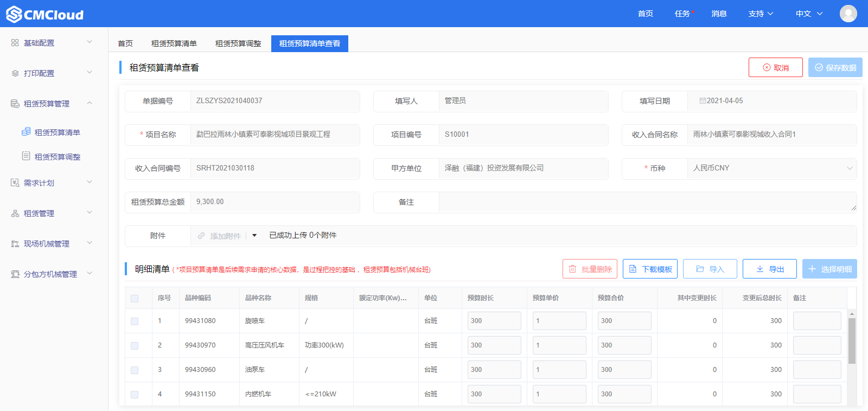
Task: Click the download icon in 导出
Action: pyautogui.click(x=759, y=269)
